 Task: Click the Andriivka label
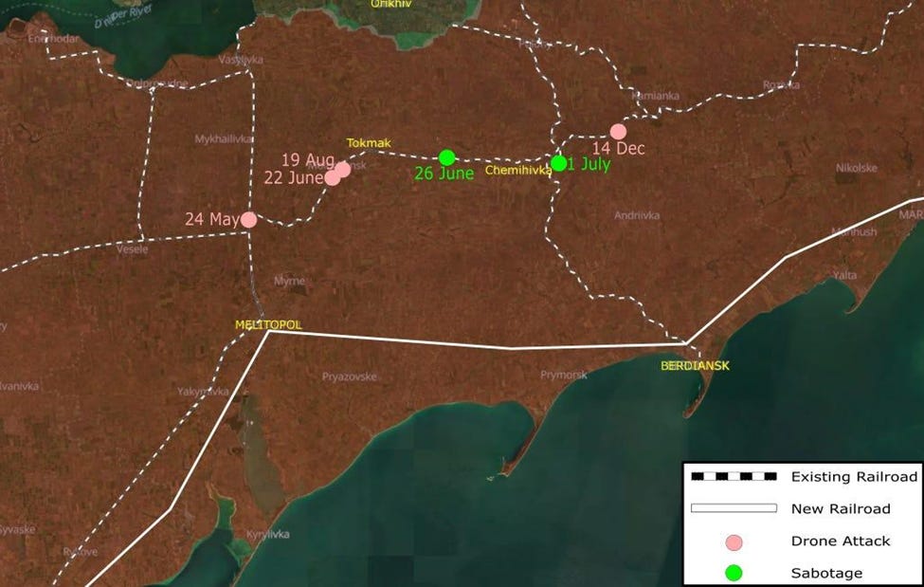click(x=637, y=215)
